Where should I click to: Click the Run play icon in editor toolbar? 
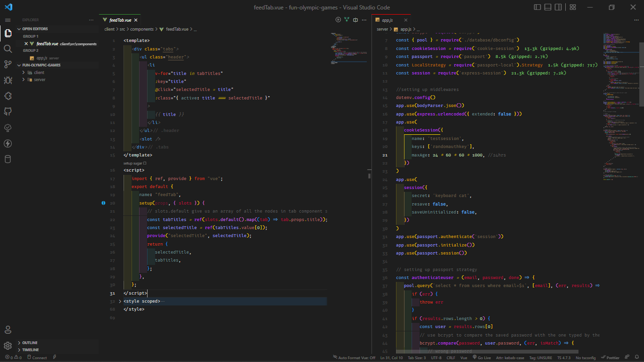338,20
